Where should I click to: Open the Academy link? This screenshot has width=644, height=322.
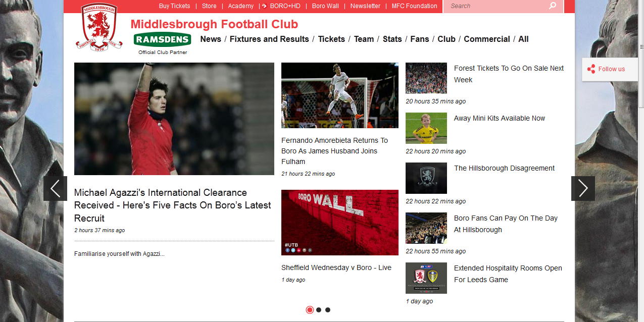[241, 6]
